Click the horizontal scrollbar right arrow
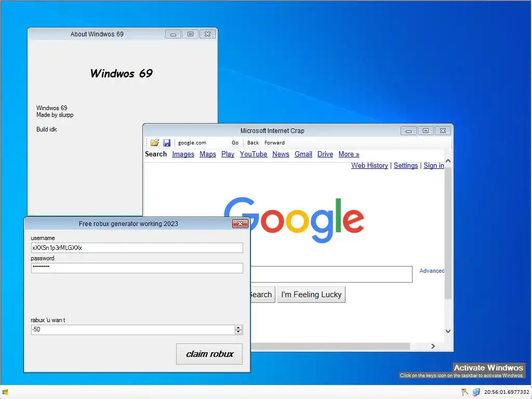The height and width of the screenshot is (399, 532). click(x=433, y=347)
